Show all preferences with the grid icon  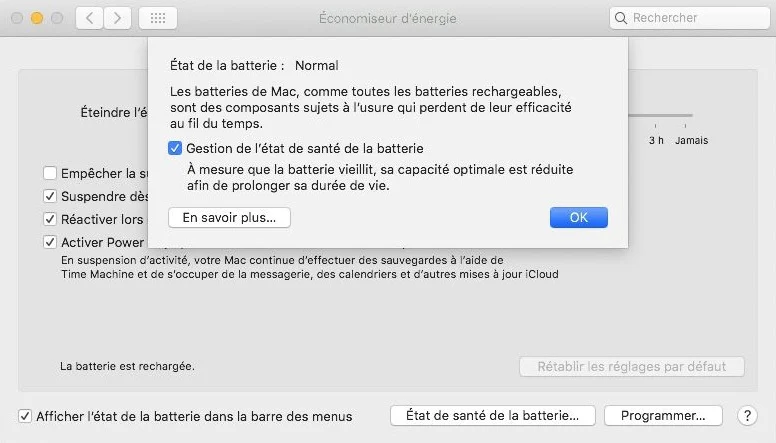click(158, 18)
